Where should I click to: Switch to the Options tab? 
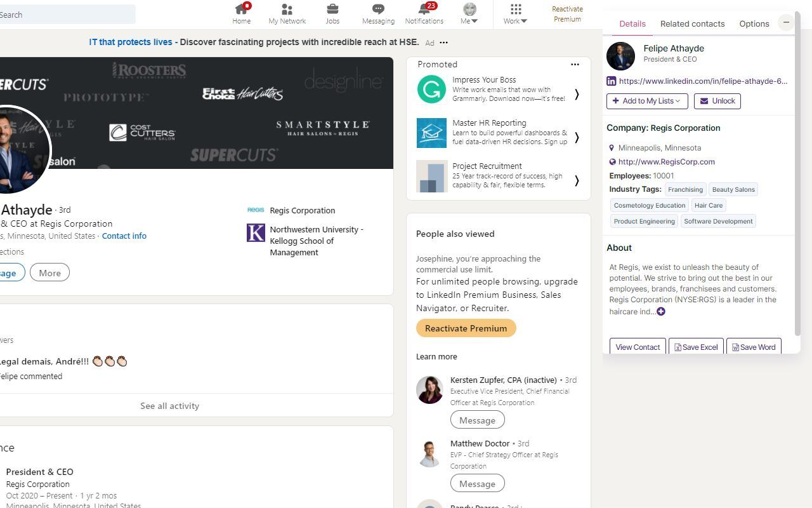754,23
